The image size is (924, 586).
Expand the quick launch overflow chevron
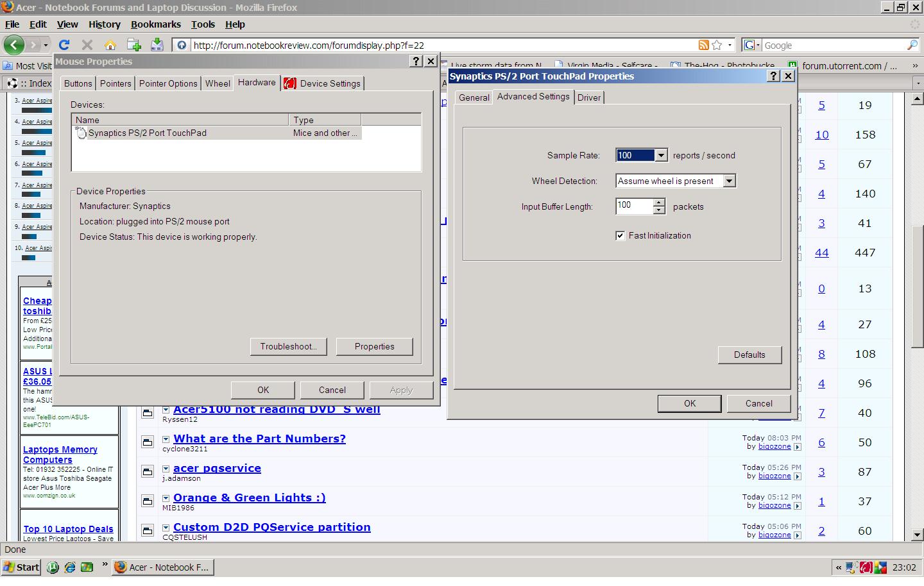[x=105, y=564]
